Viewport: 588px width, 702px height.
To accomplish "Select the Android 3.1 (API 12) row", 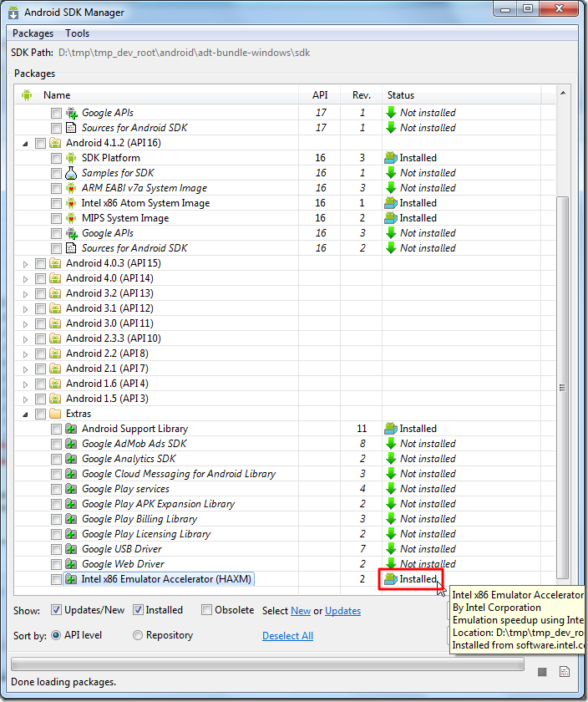I will click(285, 308).
